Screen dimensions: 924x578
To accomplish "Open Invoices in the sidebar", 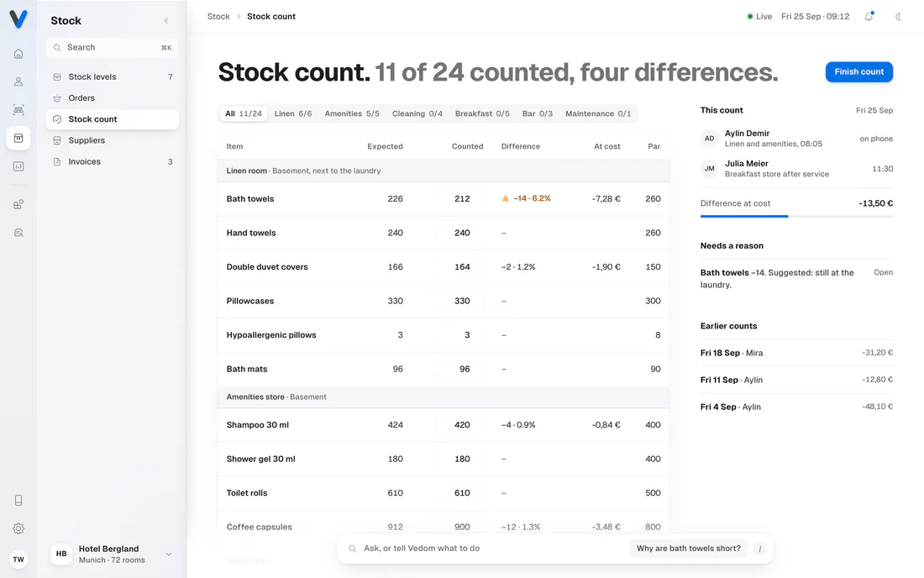I will [112, 161].
